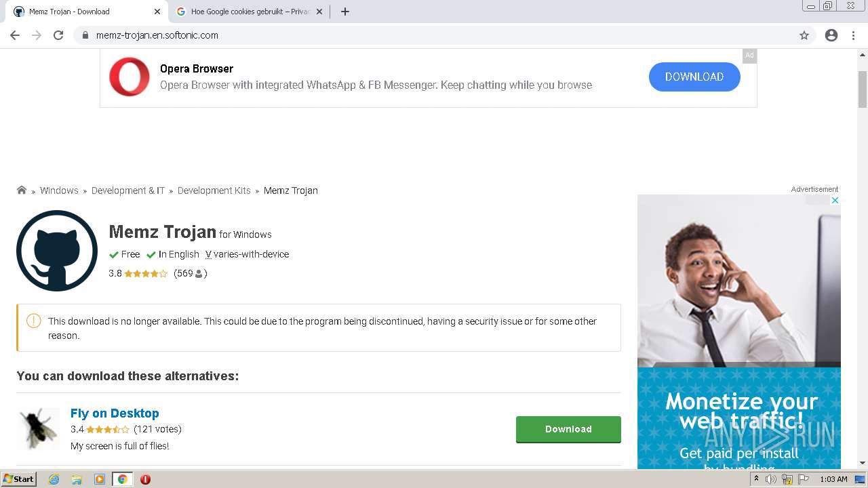Screen dimensions: 868x488
Task: Close the Hoe Google cookies tab
Action: [x=319, y=12]
